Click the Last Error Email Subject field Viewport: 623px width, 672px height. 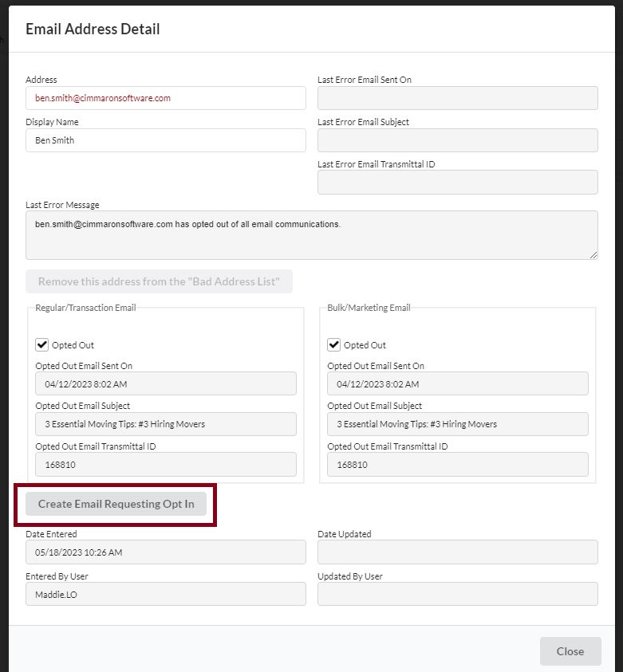(x=457, y=140)
